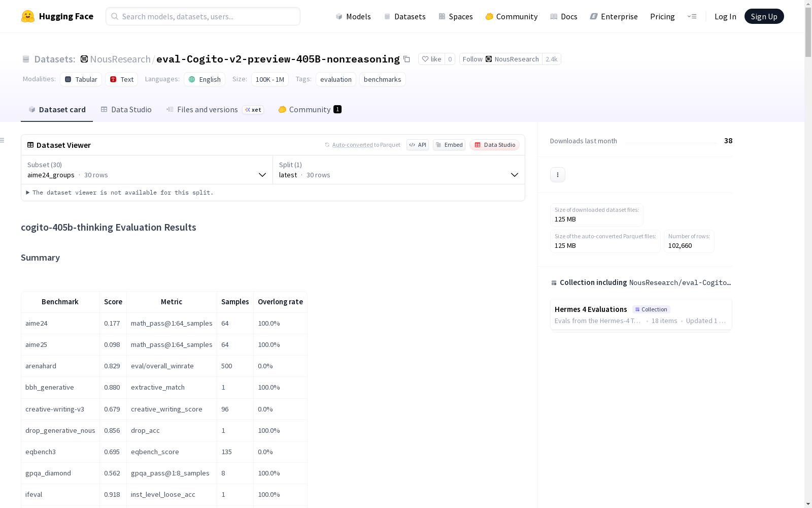812x508 pixels.
Task: Open the Community discussions tab
Action: (x=310, y=110)
